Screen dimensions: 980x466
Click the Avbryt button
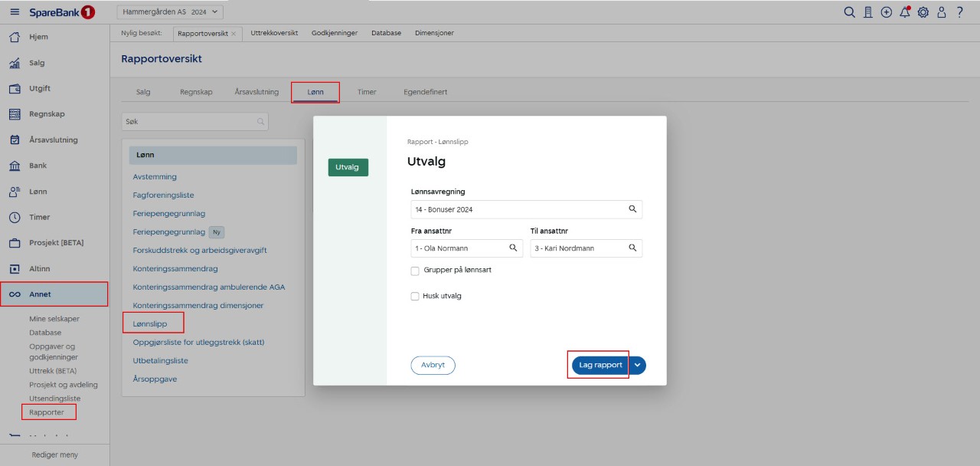click(x=433, y=366)
